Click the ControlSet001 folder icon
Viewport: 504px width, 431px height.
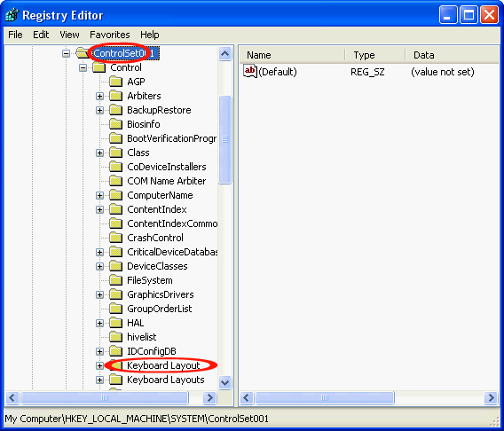tap(83, 53)
